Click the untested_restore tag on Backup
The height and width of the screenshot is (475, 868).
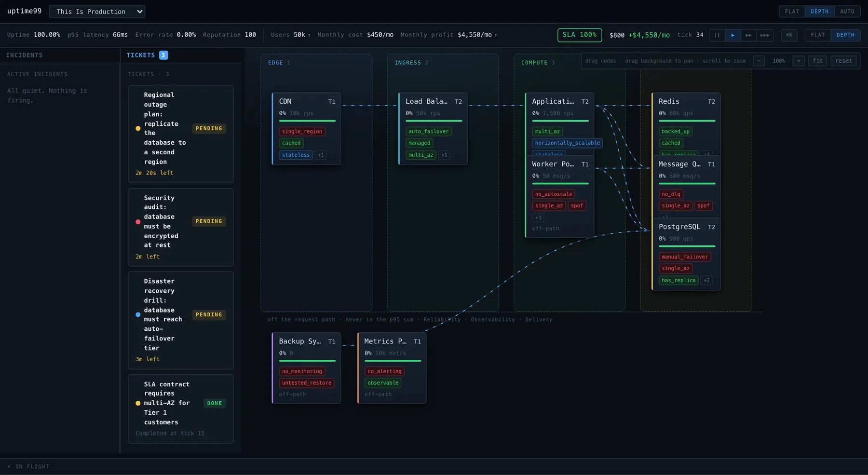click(x=307, y=383)
